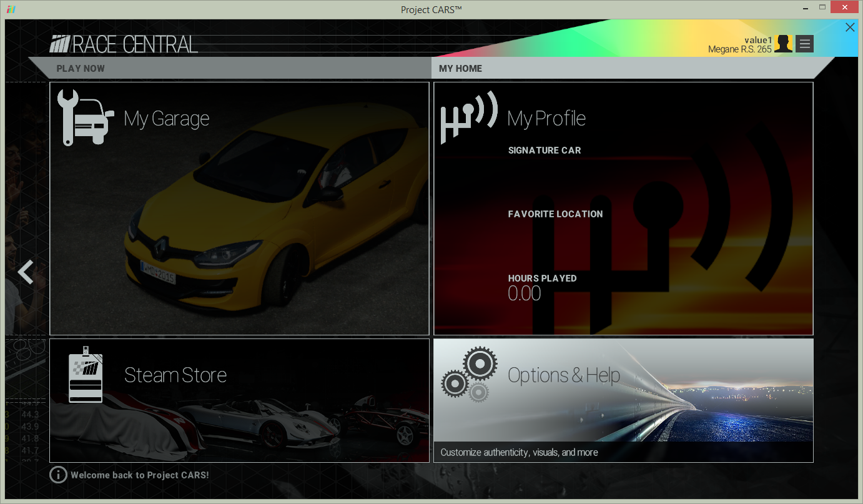Click the My Garage wrench-and-car icon
863x504 pixels.
(86, 117)
